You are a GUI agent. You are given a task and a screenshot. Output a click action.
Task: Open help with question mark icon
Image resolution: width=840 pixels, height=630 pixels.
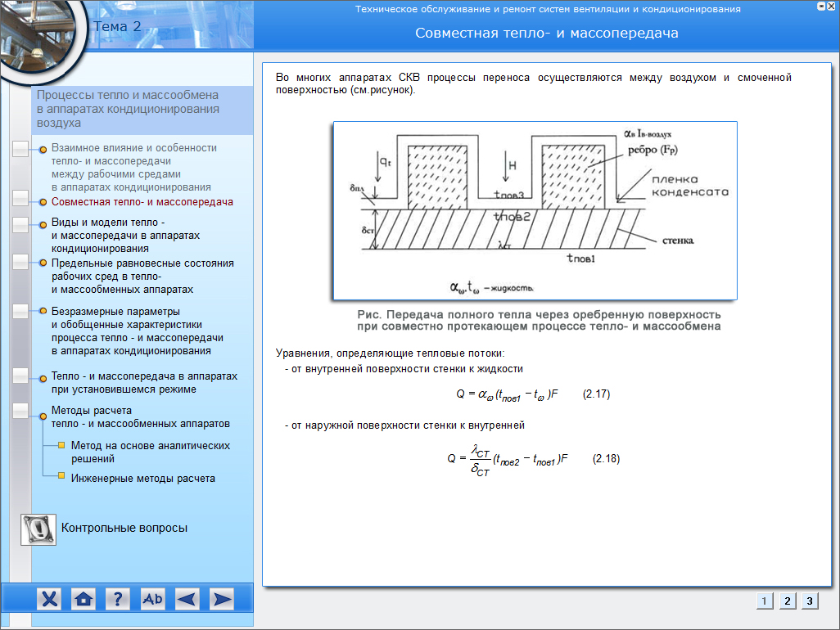pyautogui.click(x=118, y=599)
